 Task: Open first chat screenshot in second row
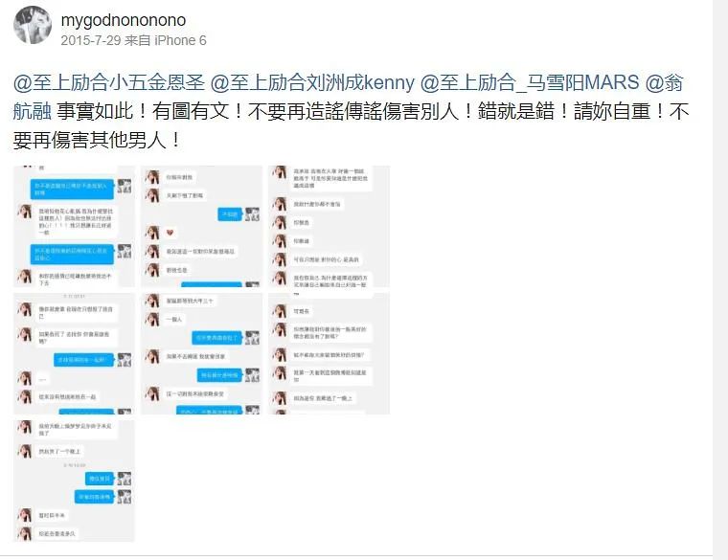(x=74, y=353)
